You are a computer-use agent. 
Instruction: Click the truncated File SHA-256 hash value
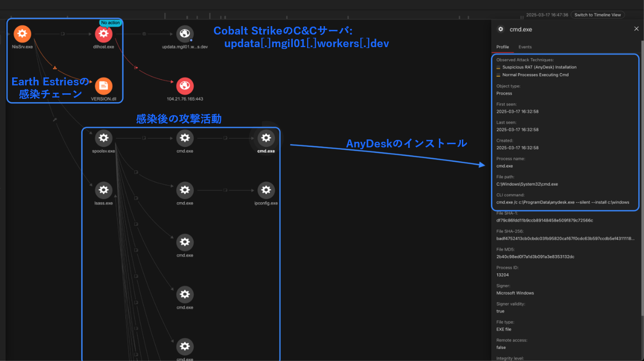pos(565,239)
